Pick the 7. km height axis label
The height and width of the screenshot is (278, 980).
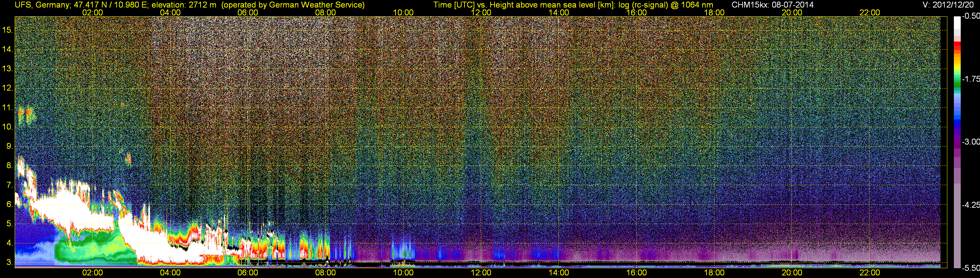[9, 185]
